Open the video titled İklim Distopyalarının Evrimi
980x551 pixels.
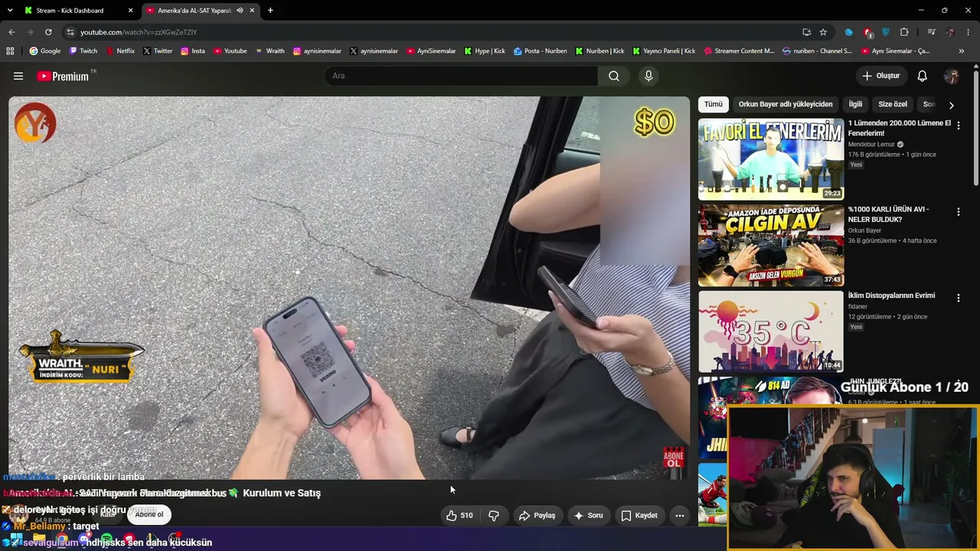coord(891,296)
